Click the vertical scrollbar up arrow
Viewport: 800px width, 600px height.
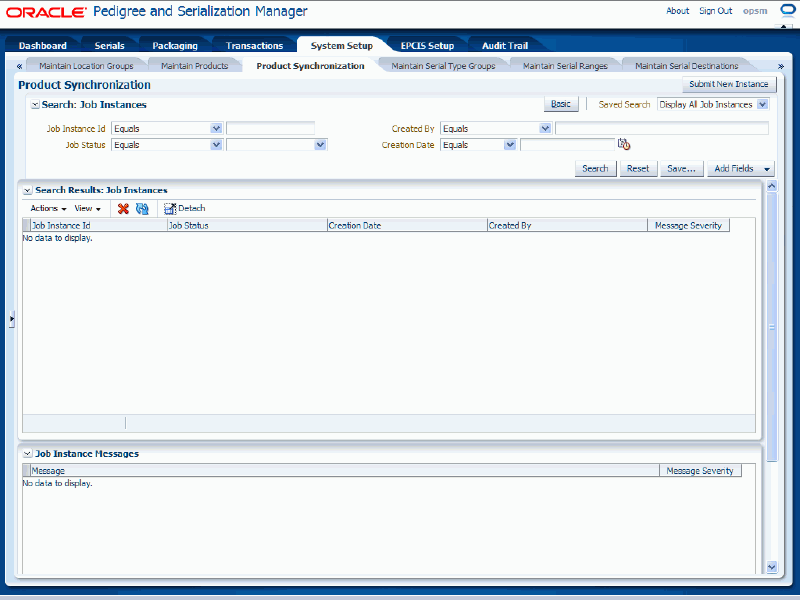(771, 186)
